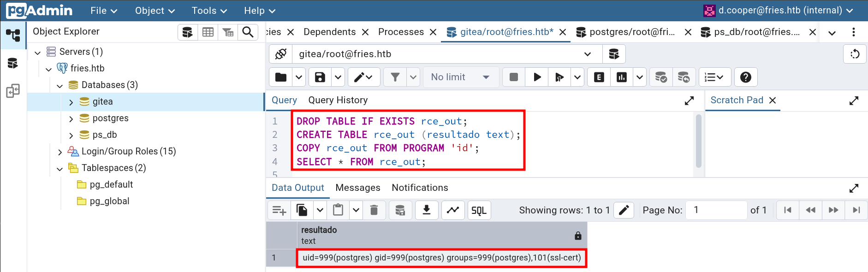The image size is (868, 272).
Task: Open the Object menu
Action: point(155,10)
